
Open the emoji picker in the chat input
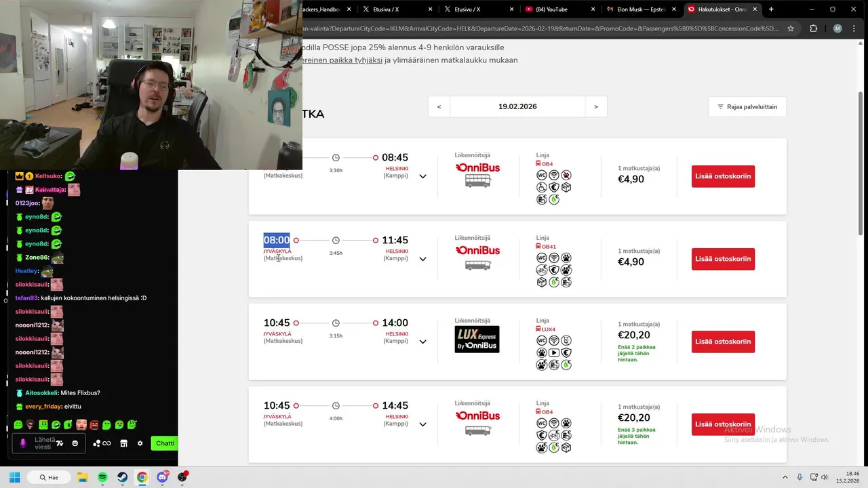coord(75,443)
